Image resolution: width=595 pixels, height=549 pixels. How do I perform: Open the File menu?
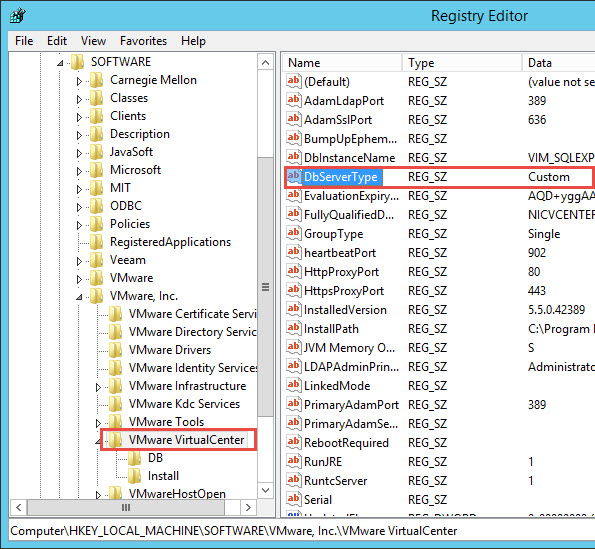[x=24, y=41]
